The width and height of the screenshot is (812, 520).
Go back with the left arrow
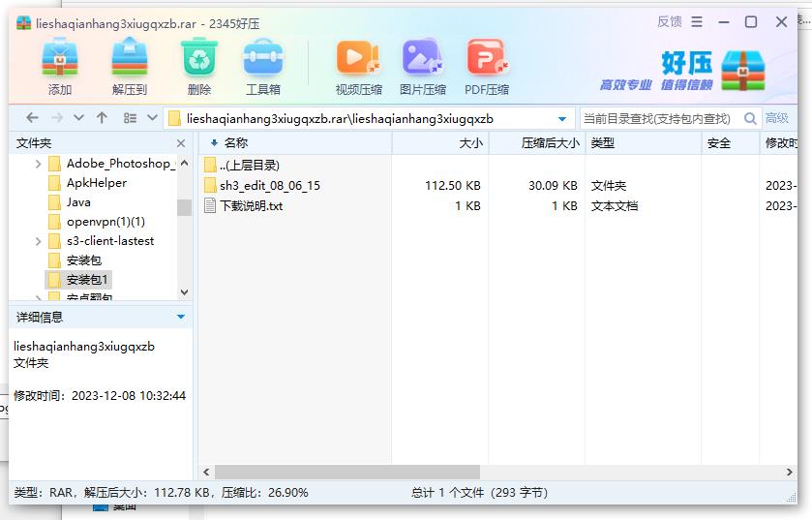(x=32, y=118)
